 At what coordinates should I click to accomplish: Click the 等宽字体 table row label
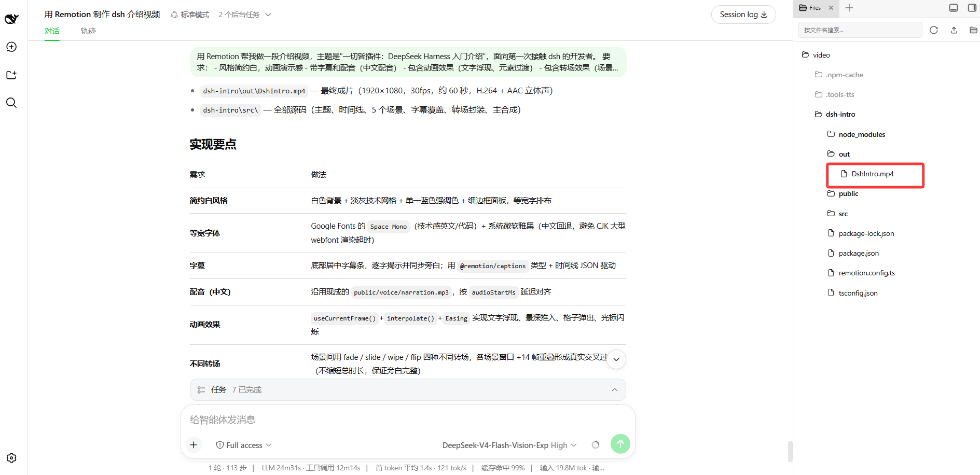204,233
